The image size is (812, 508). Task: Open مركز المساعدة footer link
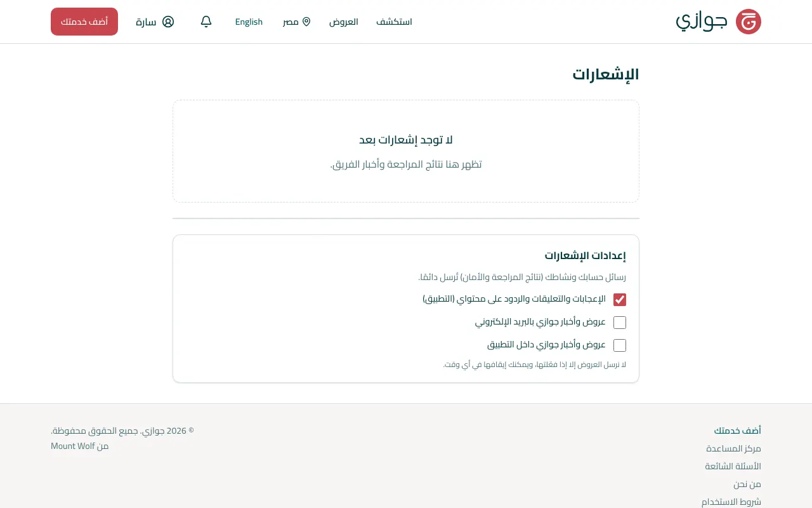pos(733,448)
